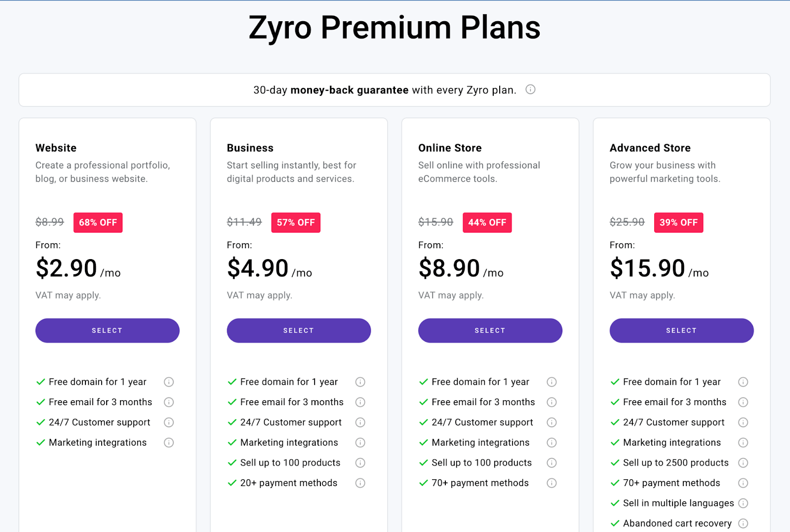Click the info icon next to Business plan's free email
The width and height of the screenshot is (790, 532).
(360, 402)
